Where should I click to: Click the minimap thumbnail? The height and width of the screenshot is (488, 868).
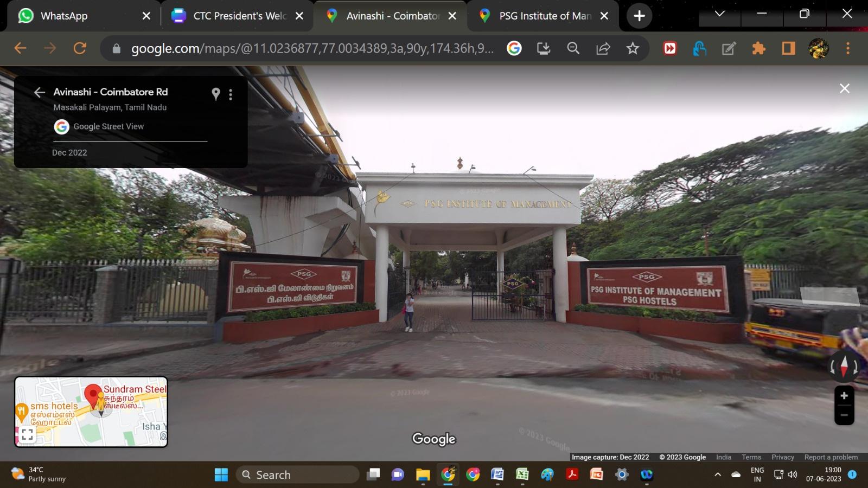91,412
